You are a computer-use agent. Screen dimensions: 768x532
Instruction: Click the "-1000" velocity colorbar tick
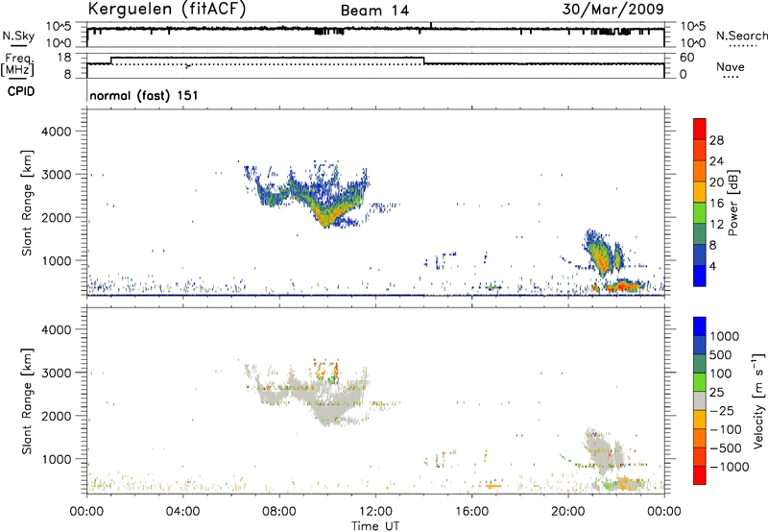click(x=729, y=467)
